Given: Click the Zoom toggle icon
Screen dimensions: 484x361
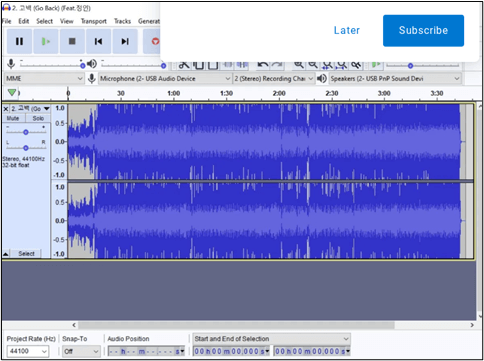Looking at the screenshot, I should click(x=356, y=65).
